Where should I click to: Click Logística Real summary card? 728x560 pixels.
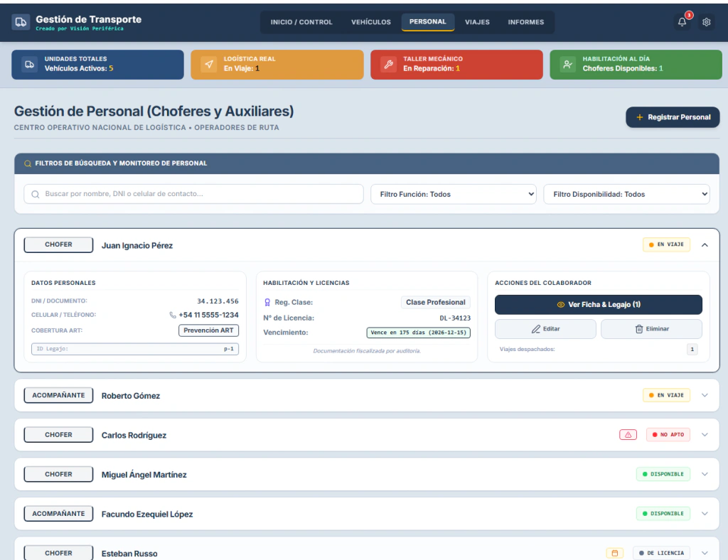pos(277,65)
